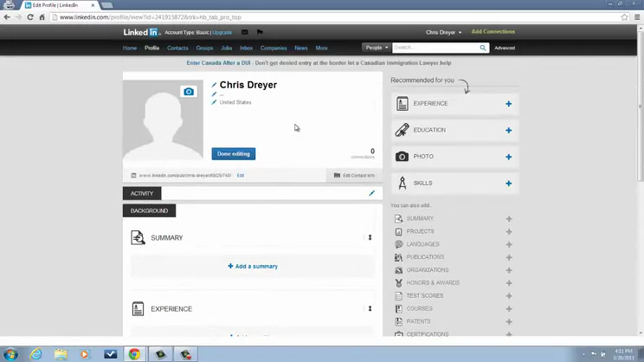This screenshot has height=362, width=644.
Task: Click the blank profile photo placeholder
Action: (163, 120)
